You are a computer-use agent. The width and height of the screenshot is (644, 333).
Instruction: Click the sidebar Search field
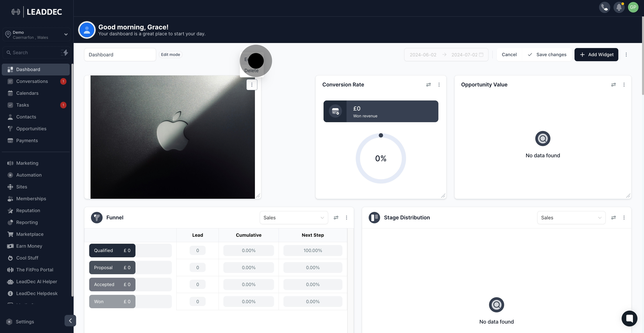pyautogui.click(x=37, y=53)
